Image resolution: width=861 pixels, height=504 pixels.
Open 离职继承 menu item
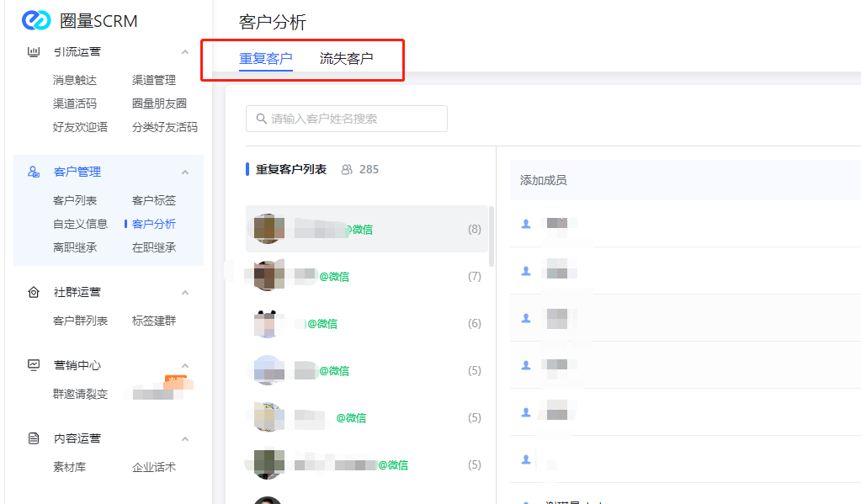click(x=75, y=247)
